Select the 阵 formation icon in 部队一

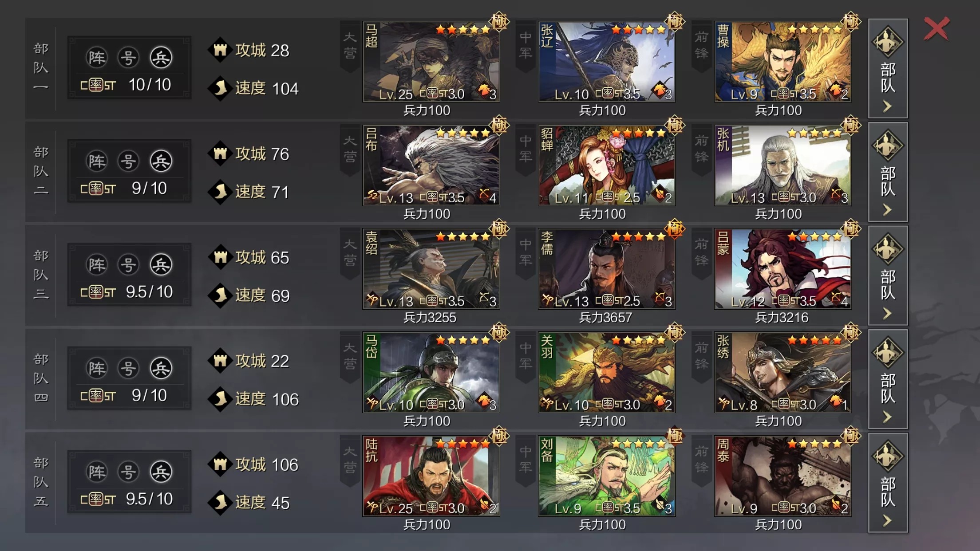pyautogui.click(x=96, y=58)
